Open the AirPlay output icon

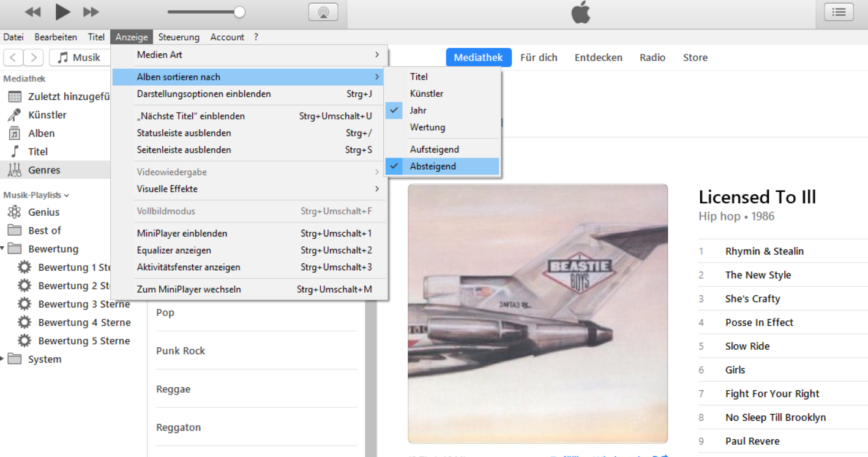pos(323,12)
